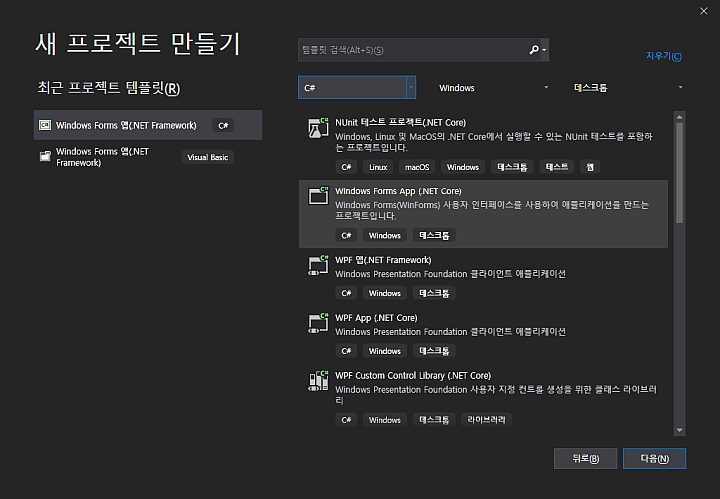Click the search magnifier icon
The image size is (720, 499).
point(534,50)
